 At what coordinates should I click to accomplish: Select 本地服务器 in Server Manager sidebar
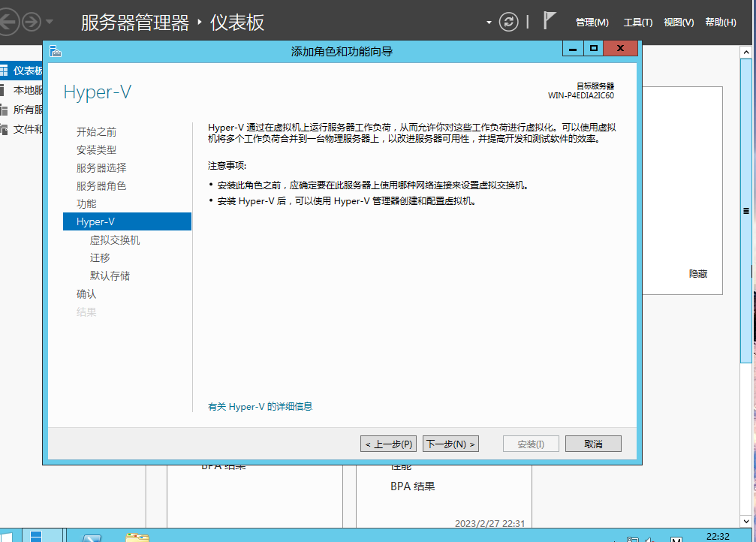(x=21, y=90)
